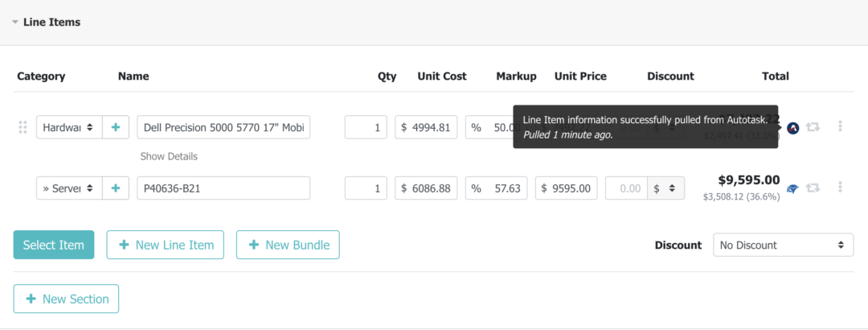The width and height of the screenshot is (868, 330).
Task: Edit the 50.00 markup field
Action: pos(496,127)
